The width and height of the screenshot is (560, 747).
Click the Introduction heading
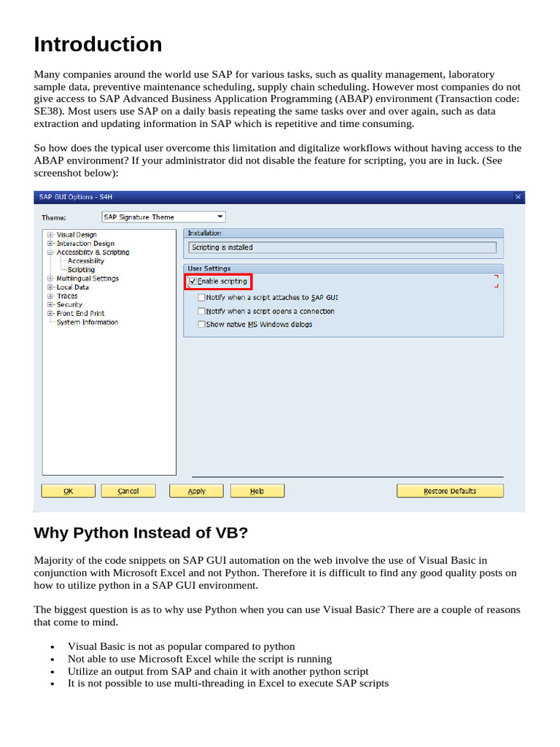(98, 44)
